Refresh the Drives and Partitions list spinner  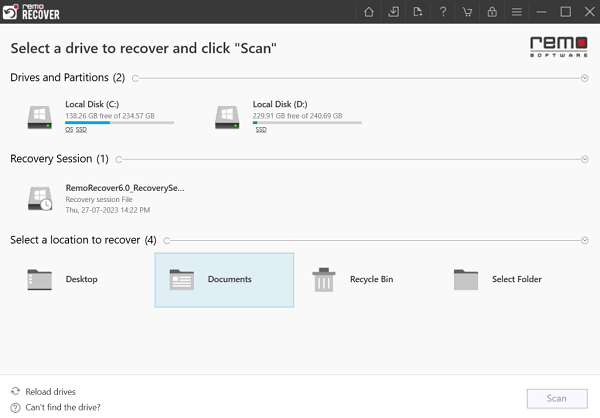(x=135, y=78)
